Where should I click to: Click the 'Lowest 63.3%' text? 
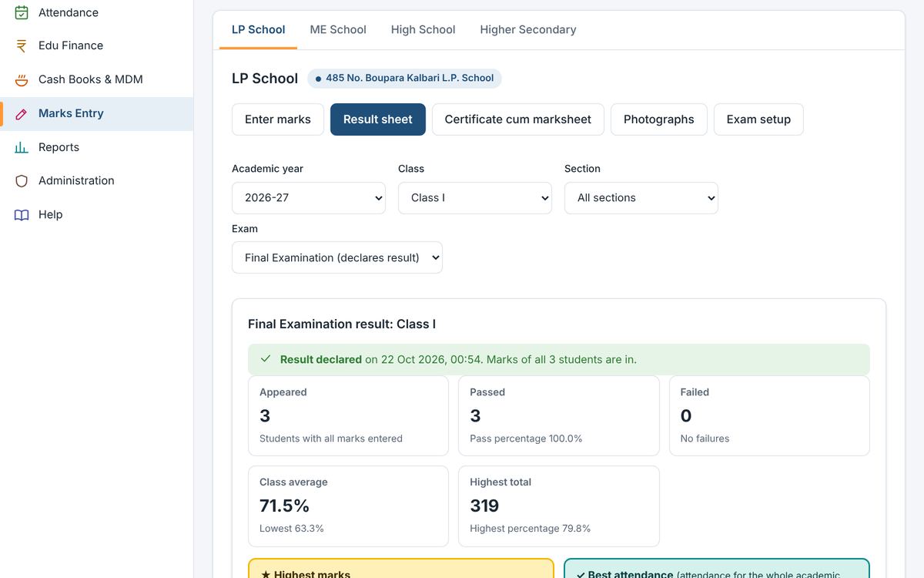pos(292,529)
